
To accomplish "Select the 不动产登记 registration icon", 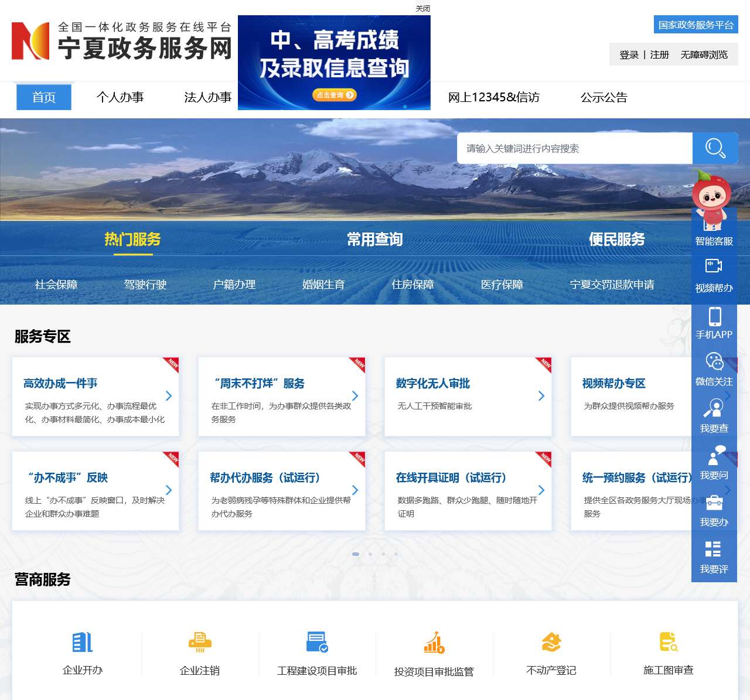I will (x=550, y=643).
